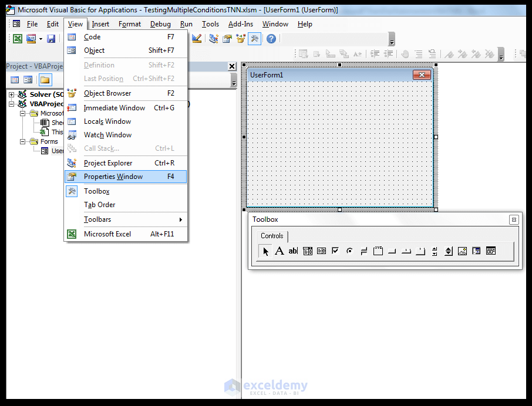532x406 pixels.
Task: Click the Properties Window toolbar icon
Action: pyautogui.click(x=227, y=39)
